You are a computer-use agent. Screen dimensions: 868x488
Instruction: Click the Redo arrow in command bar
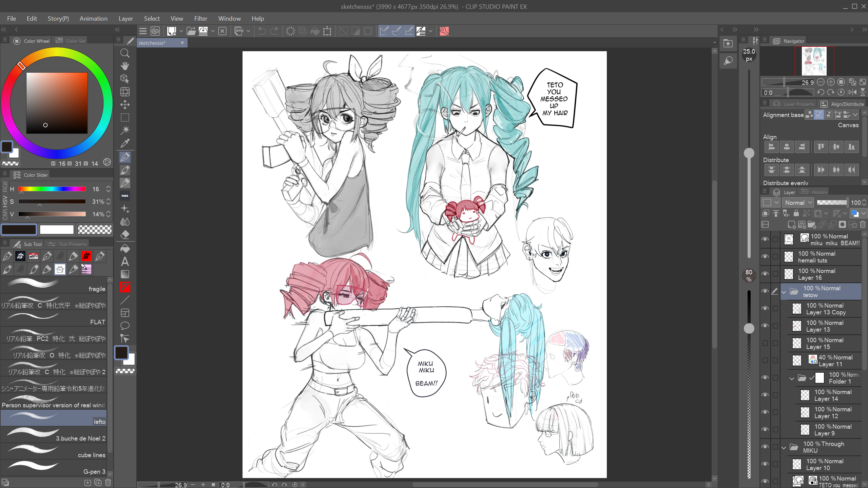click(x=274, y=31)
